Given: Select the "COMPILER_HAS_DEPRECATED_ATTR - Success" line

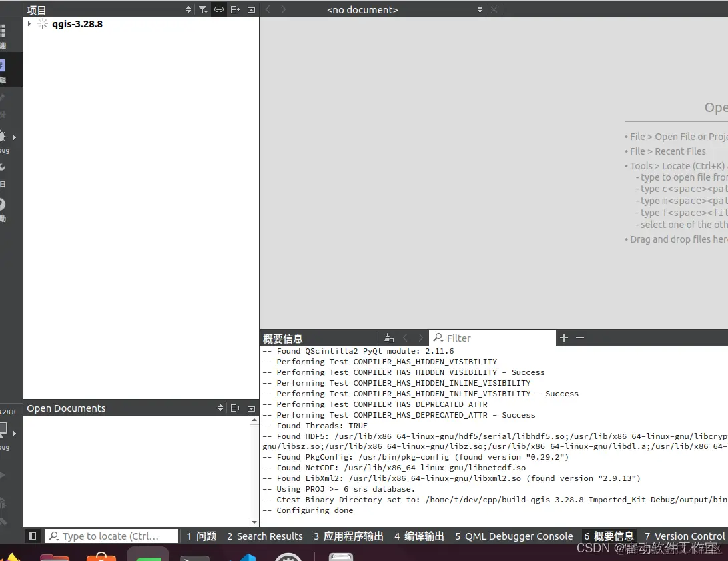Looking at the screenshot, I should click(399, 415).
